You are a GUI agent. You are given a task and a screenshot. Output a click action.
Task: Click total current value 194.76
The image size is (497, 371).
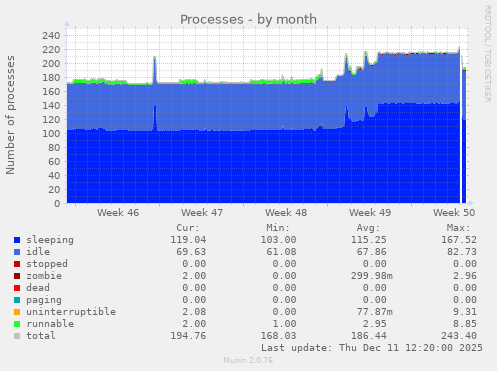coord(188,336)
